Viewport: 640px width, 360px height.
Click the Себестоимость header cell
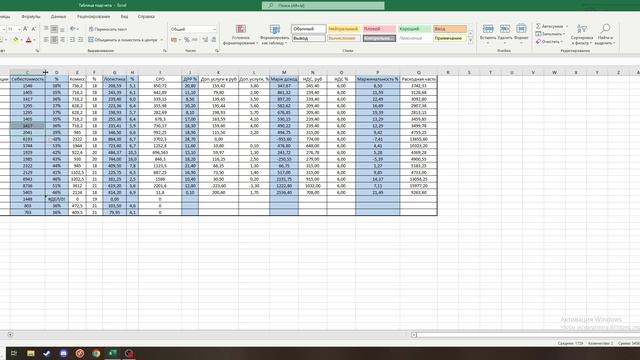coord(27,79)
